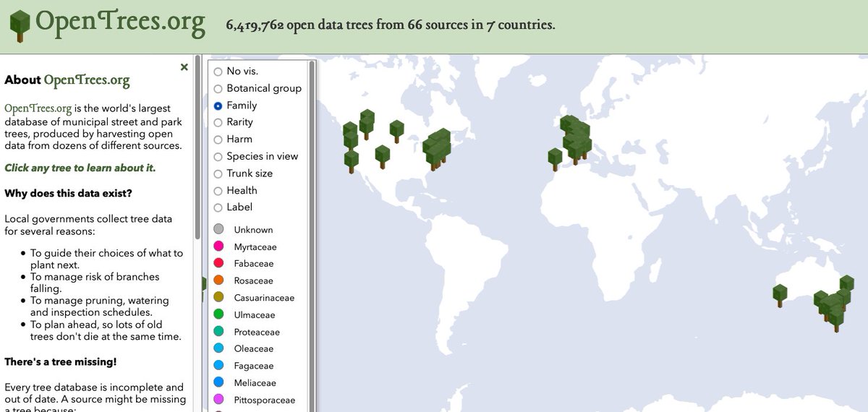The image size is (868, 412).
Task: Click the Myrtaceae family label
Action: (255, 246)
